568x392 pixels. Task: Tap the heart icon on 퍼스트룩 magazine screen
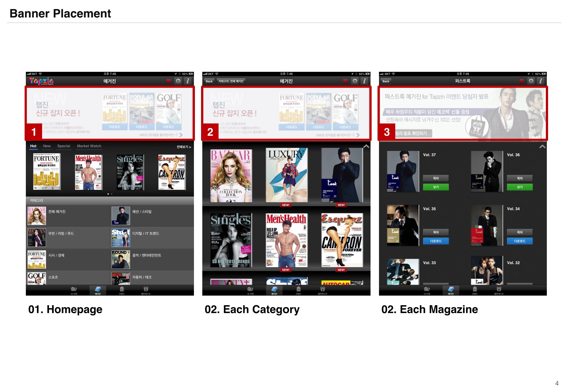[x=521, y=81]
